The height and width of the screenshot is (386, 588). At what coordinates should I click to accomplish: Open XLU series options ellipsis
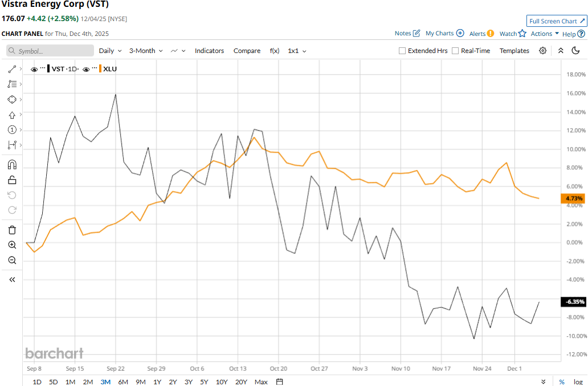click(94, 68)
